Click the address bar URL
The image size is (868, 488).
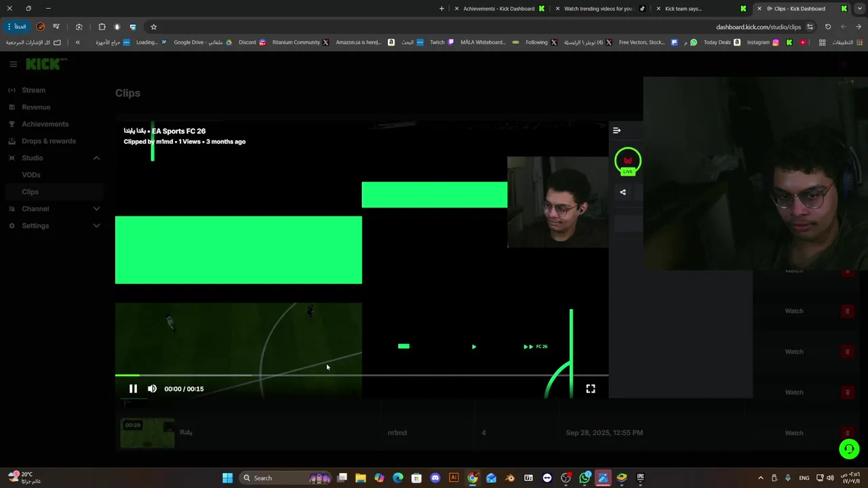[x=758, y=27]
